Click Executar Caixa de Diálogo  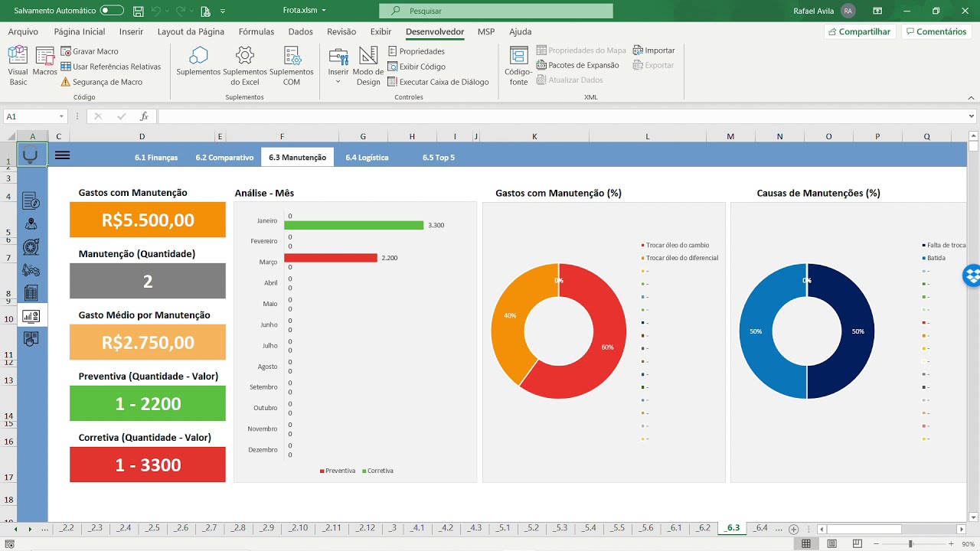(438, 82)
